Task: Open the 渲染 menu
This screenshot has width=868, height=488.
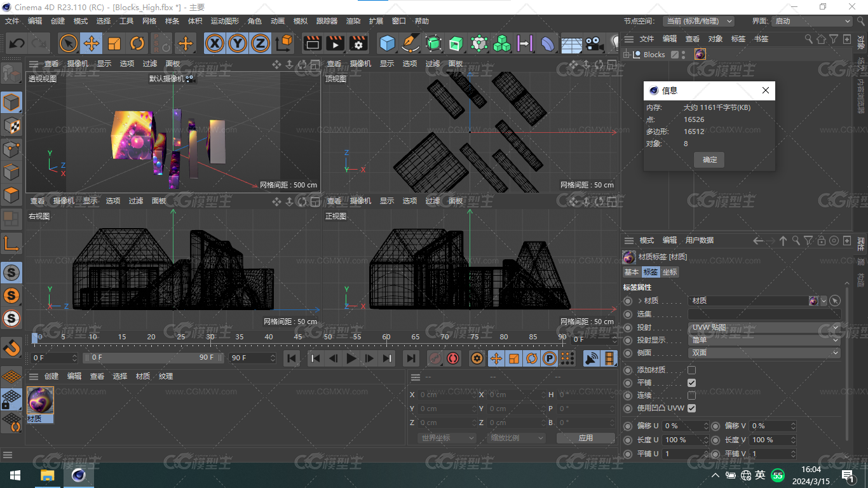Action: 353,21
